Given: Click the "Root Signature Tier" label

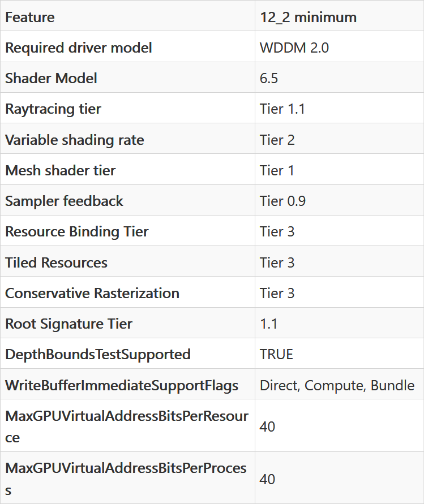Looking at the screenshot, I should tap(68, 324).
